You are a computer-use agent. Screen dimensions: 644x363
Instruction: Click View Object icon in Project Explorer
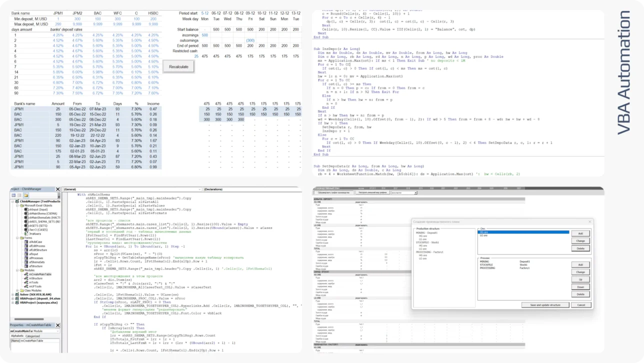19,195
